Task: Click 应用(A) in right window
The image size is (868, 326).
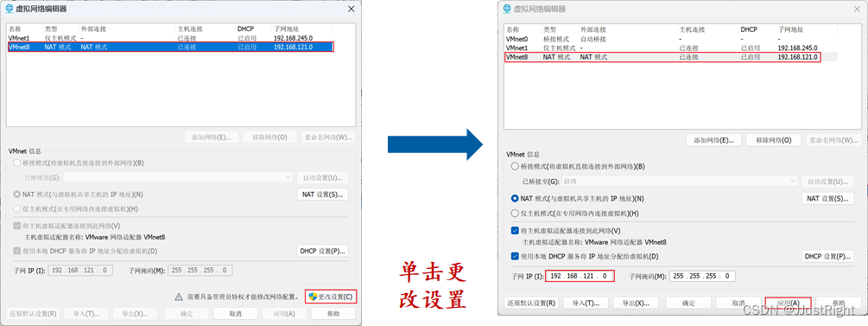Action: [x=788, y=304]
